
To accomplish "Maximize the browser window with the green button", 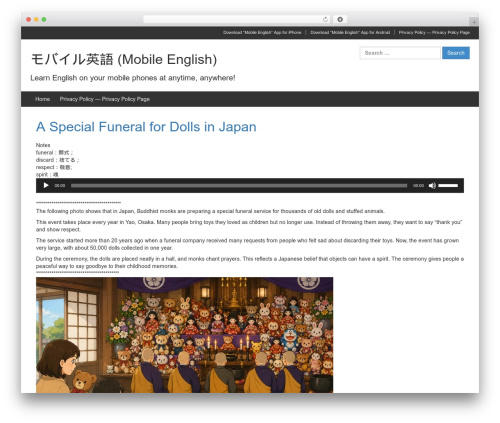I will pos(44,19).
